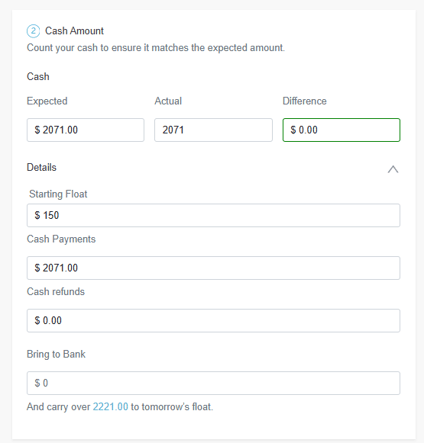Collapse the Details section chevron
The image size is (424, 443).
(x=393, y=169)
